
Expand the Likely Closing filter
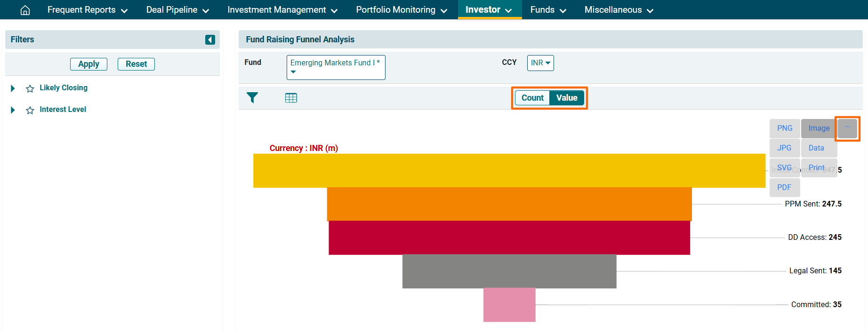pyautogui.click(x=13, y=88)
